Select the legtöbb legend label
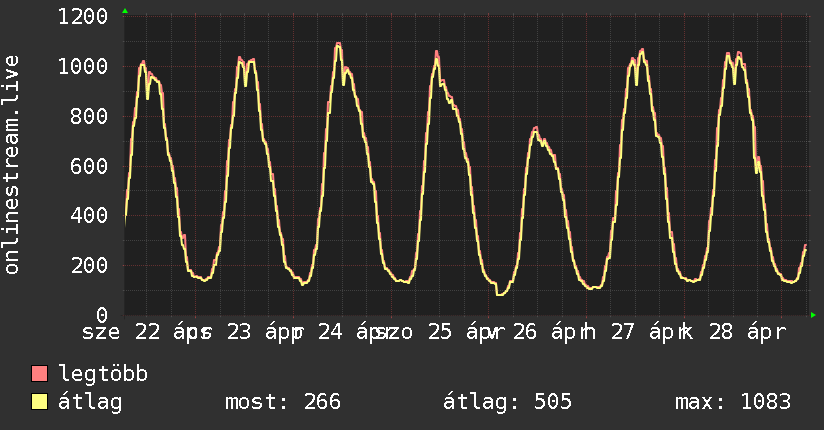824x430 pixels. [x=104, y=375]
